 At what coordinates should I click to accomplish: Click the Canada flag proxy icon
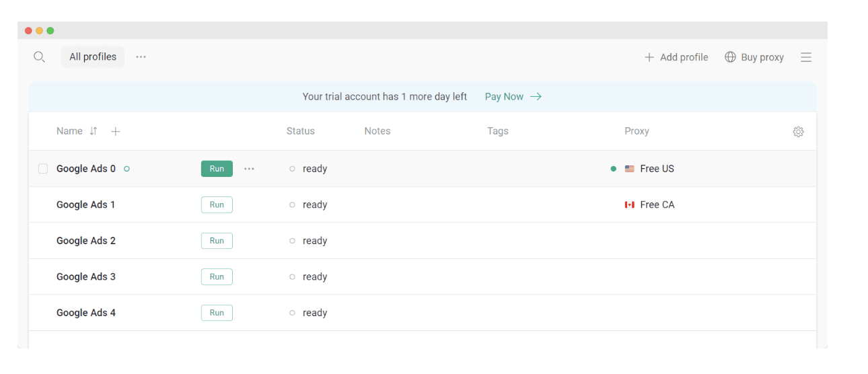click(629, 204)
